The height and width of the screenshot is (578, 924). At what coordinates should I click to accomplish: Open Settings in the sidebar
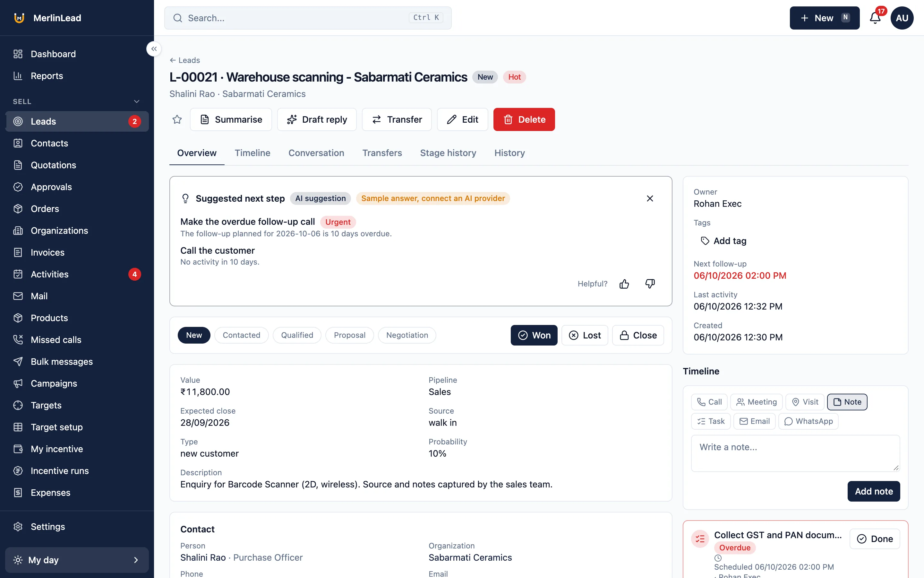pos(77,526)
